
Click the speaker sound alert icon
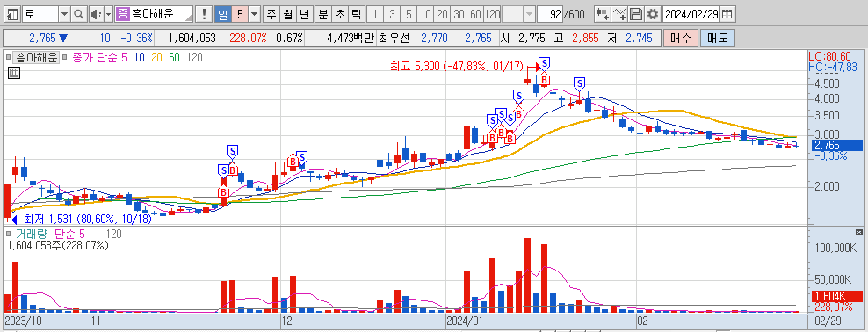click(96, 14)
